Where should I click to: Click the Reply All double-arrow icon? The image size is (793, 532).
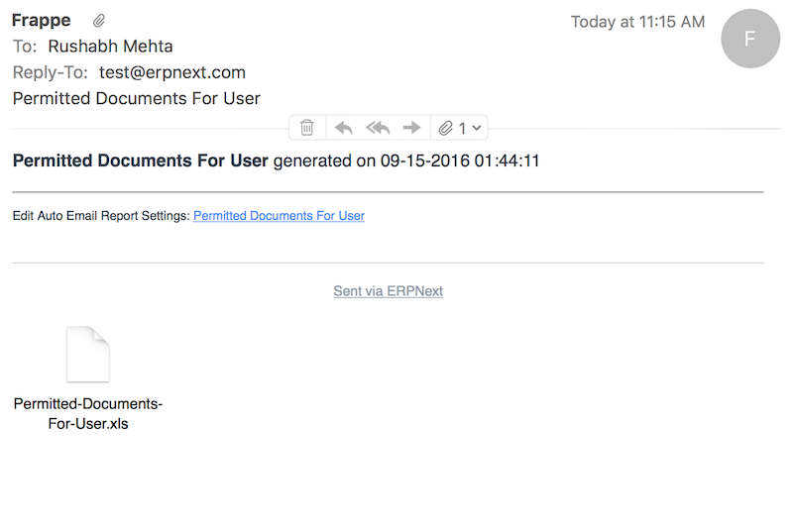click(x=378, y=128)
